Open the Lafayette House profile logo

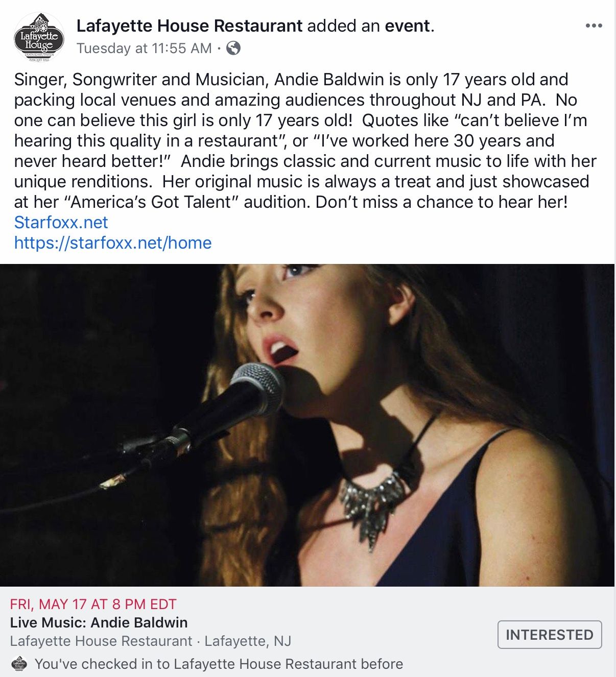(x=39, y=38)
